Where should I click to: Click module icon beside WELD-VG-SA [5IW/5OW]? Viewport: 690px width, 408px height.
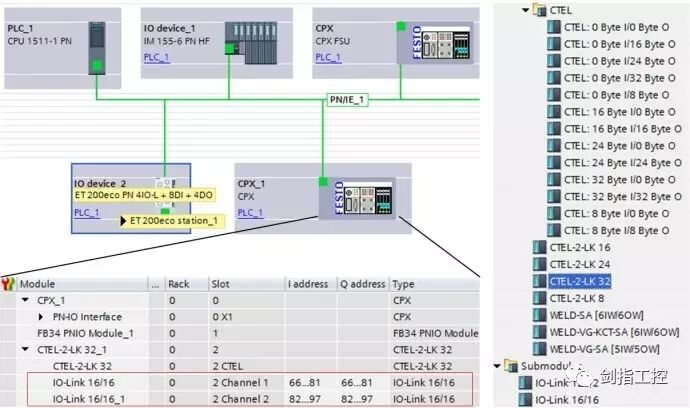[540, 349]
